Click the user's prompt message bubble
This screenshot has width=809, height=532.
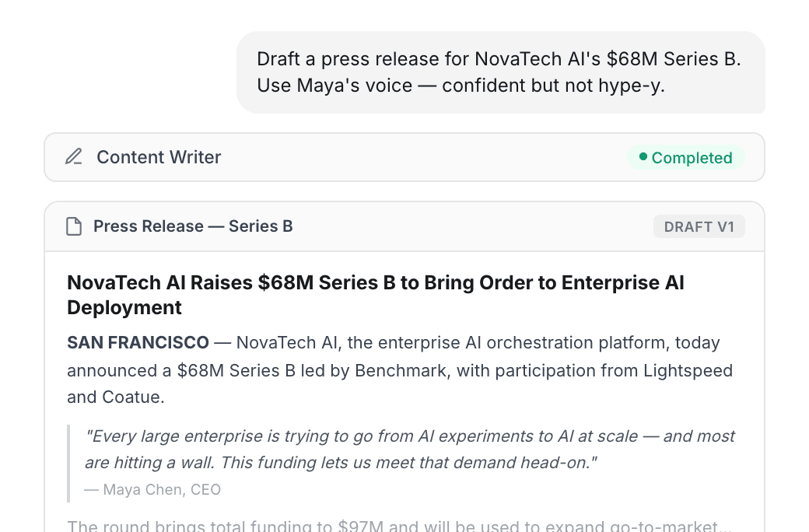click(x=501, y=72)
